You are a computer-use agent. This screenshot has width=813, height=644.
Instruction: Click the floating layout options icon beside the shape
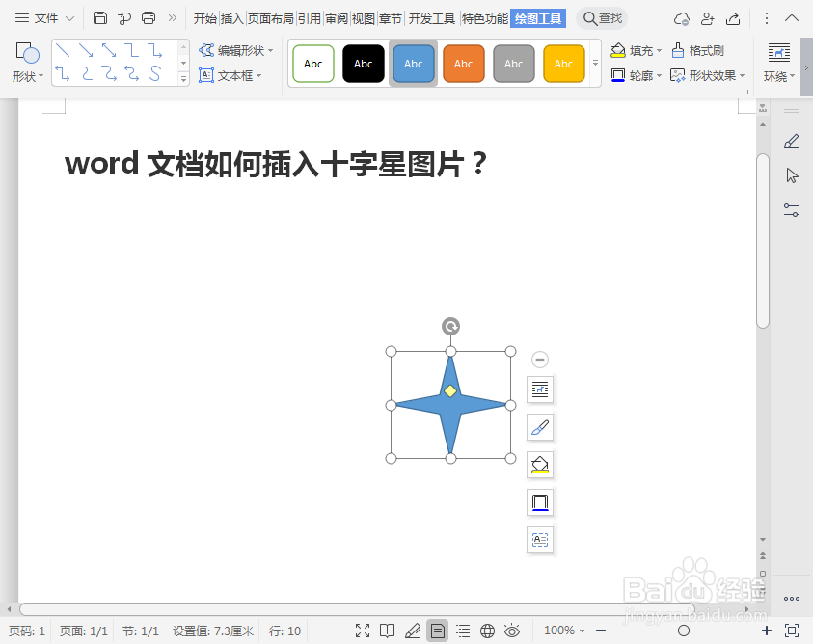coord(539,389)
